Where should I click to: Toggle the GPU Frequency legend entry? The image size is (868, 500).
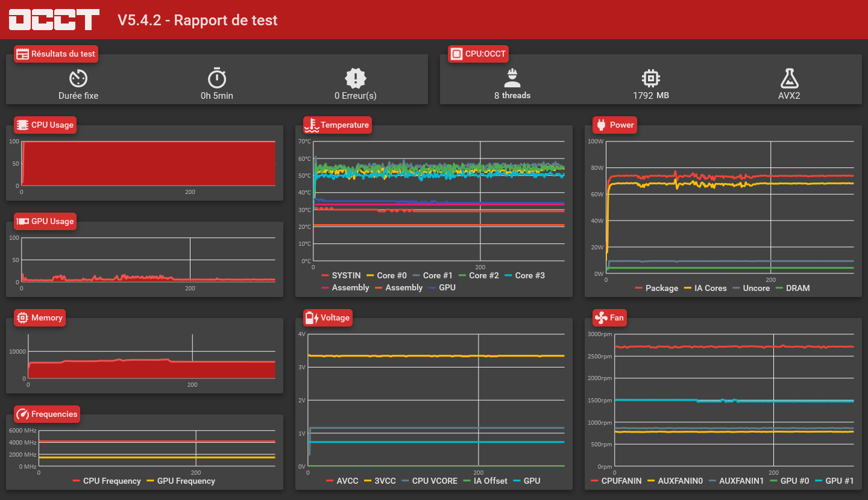tap(181, 481)
